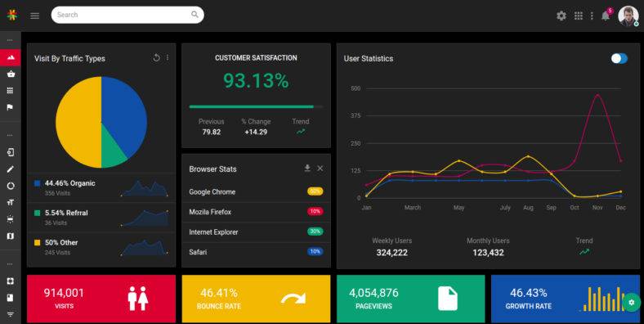
Task: Close the Browser Stats card
Action: (320, 169)
